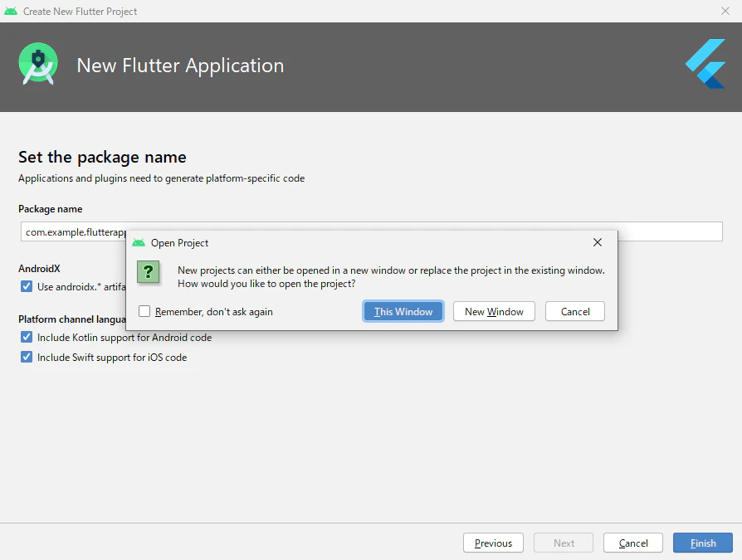The image size is (742, 560).
Task: Choose New Window to open project
Action: (x=494, y=312)
